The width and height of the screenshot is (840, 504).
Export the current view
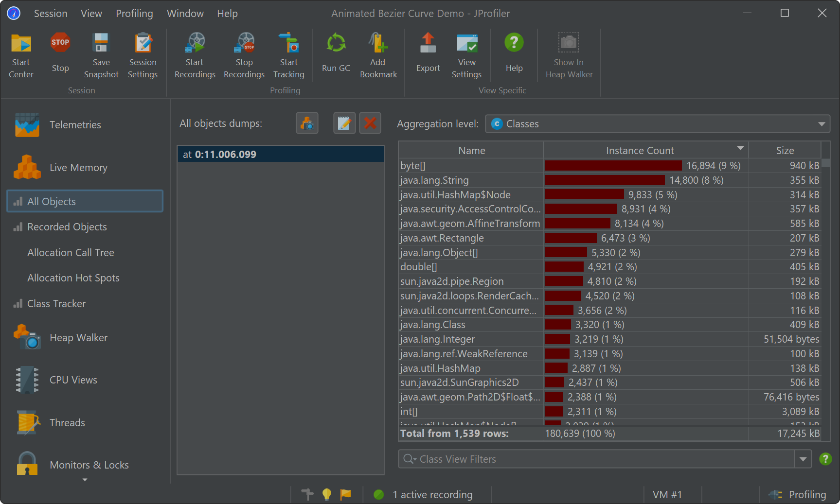pos(428,53)
